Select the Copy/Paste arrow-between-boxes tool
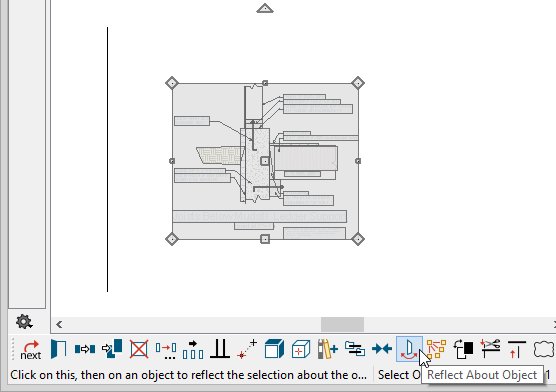Image resolution: width=556 pixels, height=392 pixels. [x=85, y=349]
